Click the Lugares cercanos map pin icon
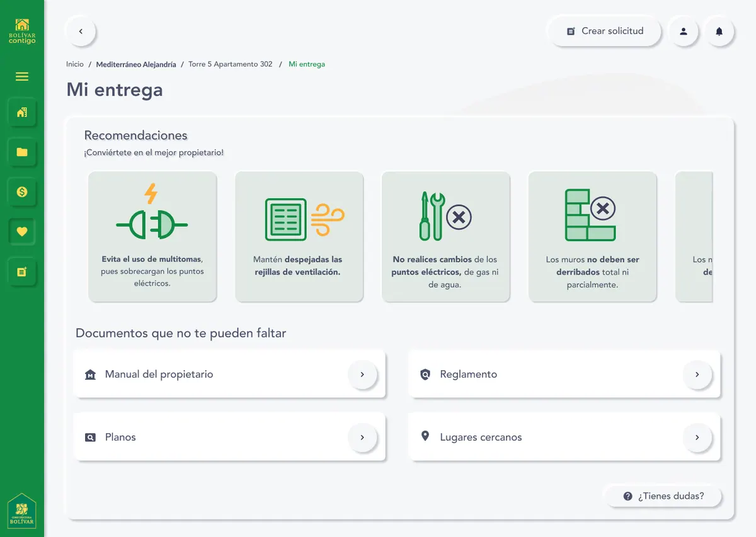The height and width of the screenshot is (537, 756). (425, 436)
